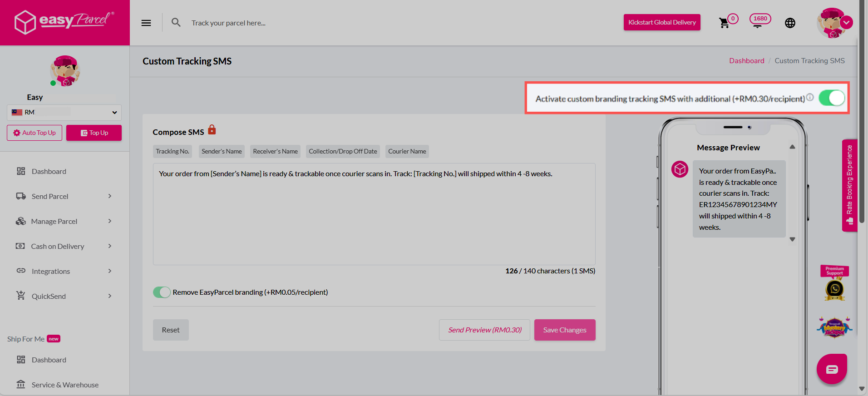This screenshot has height=396, width=868.
Task: Click the Ship For Me Dashboard icon
Action: click(21, 360)
